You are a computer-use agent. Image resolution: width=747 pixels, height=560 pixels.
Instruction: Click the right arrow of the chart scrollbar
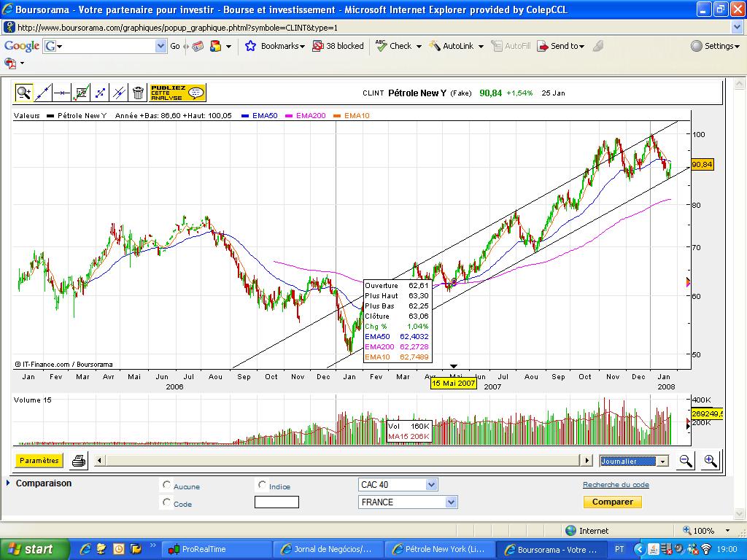click(587, 461)
